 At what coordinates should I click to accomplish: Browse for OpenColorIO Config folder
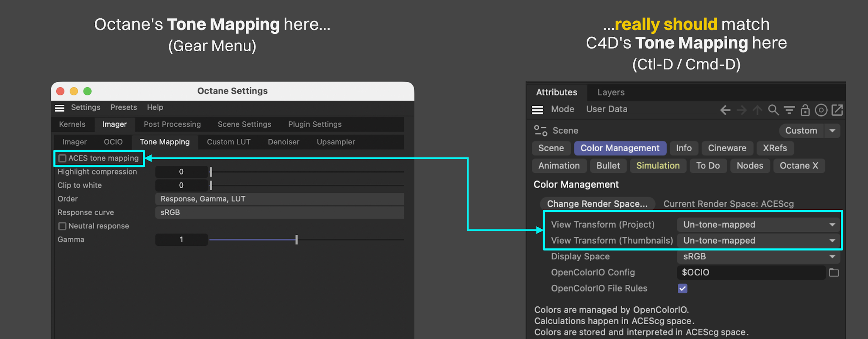tap(834, 272)
